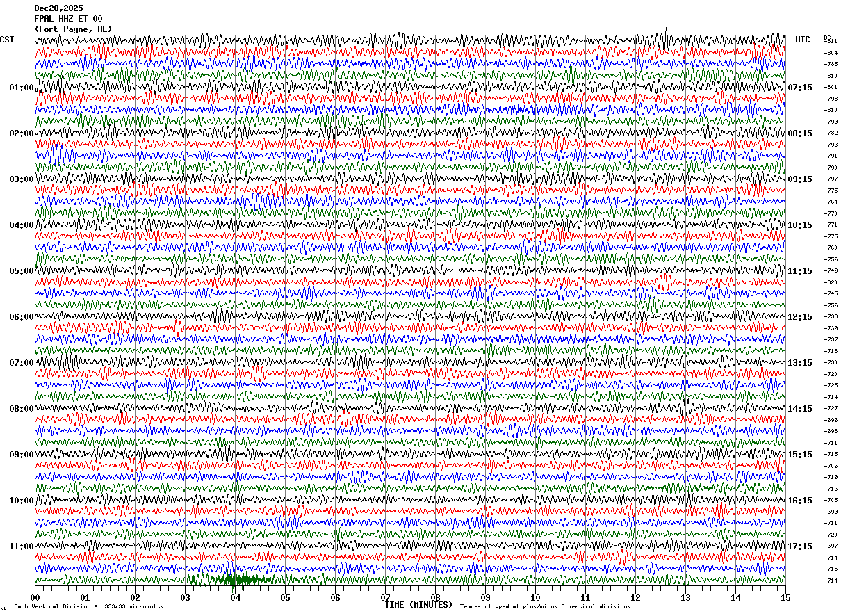Click the DC offset value -782

point(831,133)
